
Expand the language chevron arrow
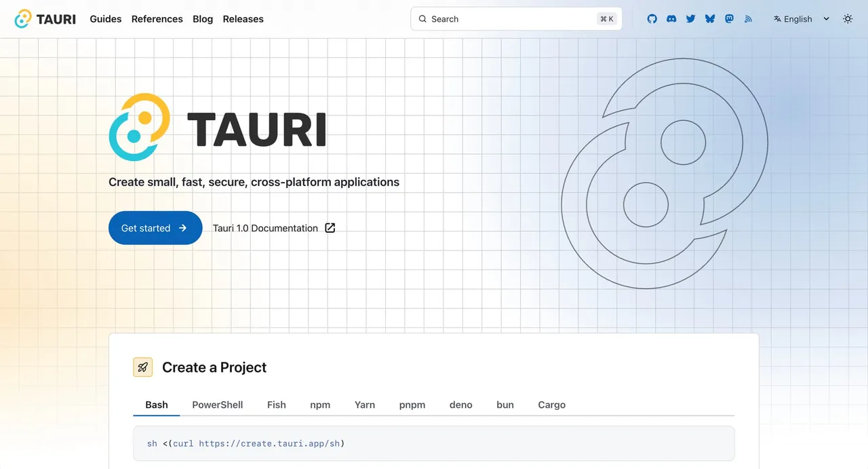click(x=826, y=19)
